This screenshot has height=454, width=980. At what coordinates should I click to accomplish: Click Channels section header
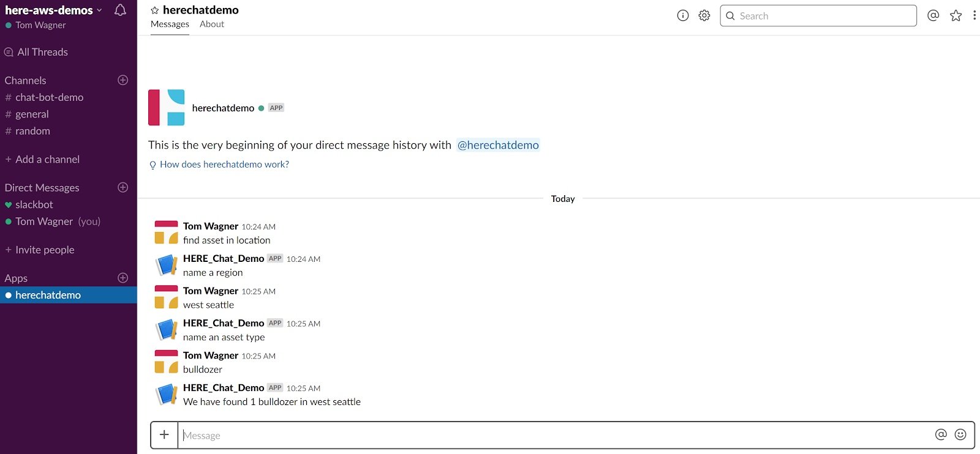click(25, 80)
